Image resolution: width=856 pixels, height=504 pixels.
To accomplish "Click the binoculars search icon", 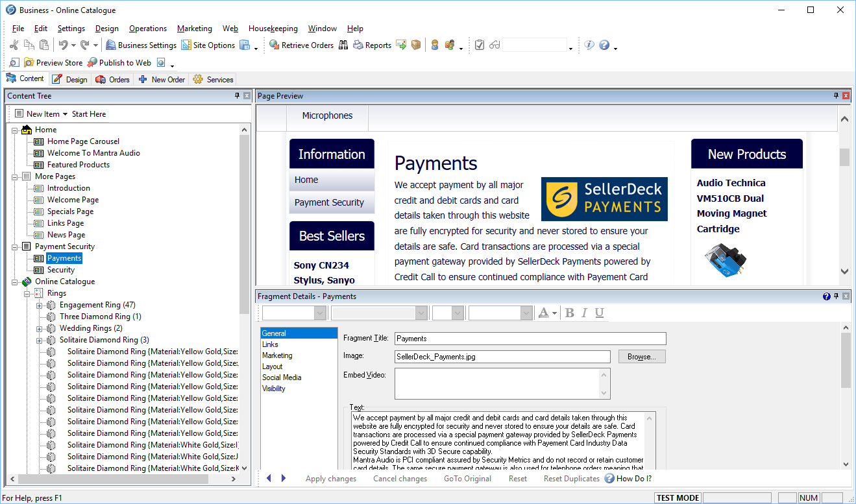I will click(343, 45).
